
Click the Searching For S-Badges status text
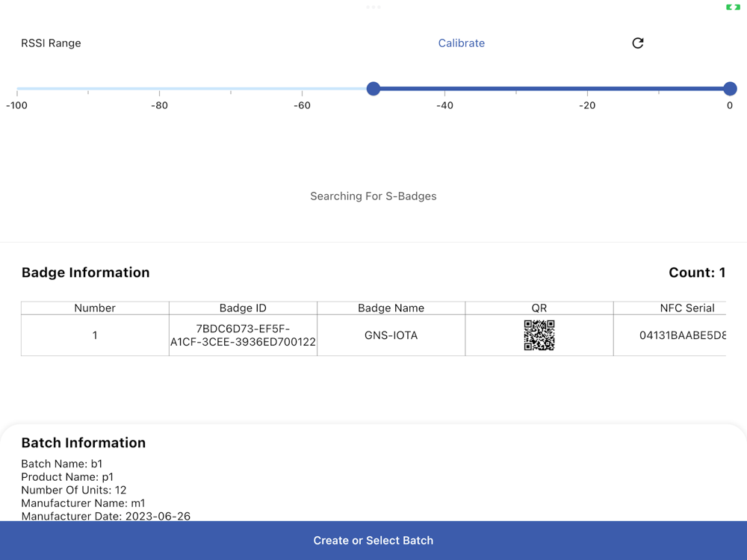[x=373, y=196]
